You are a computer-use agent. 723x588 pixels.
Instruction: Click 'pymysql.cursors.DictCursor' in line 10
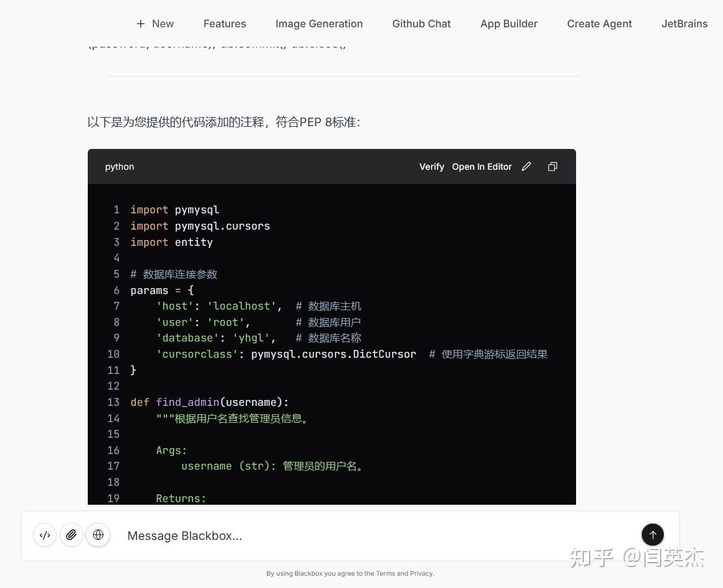click(x=334, y=354)
